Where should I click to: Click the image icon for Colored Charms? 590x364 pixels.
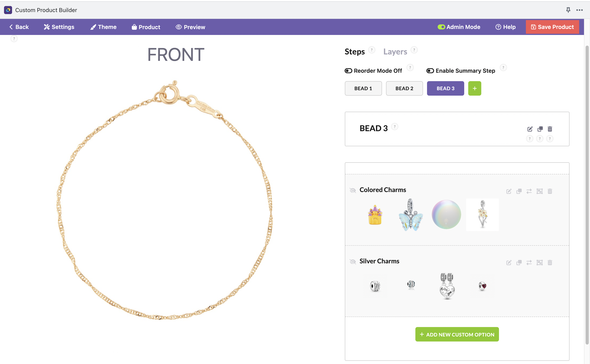point(539,191)
